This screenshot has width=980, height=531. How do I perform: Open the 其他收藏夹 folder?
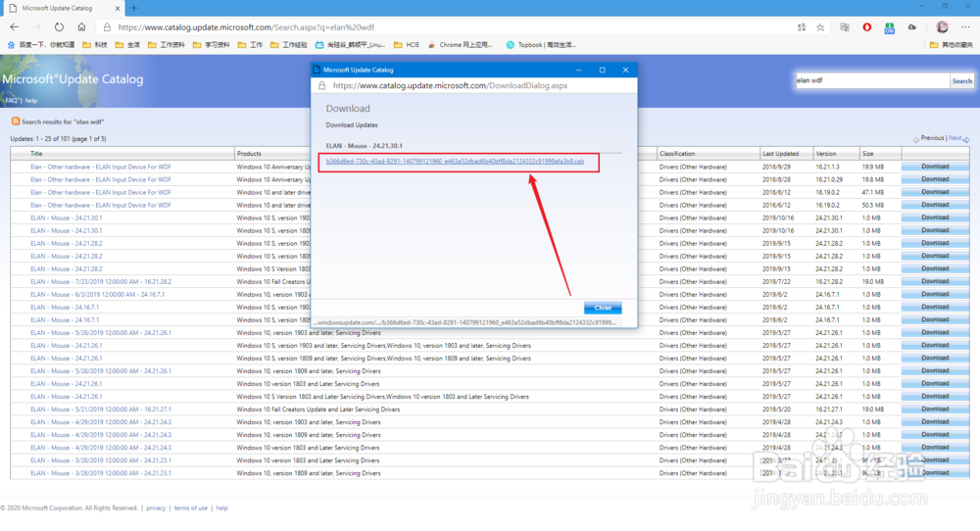[952, 45]
